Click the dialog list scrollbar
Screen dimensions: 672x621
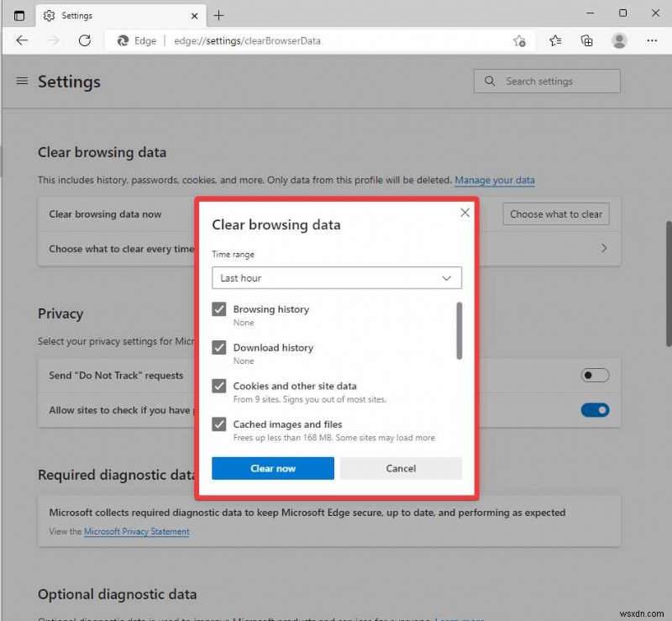tap(459, 330)
